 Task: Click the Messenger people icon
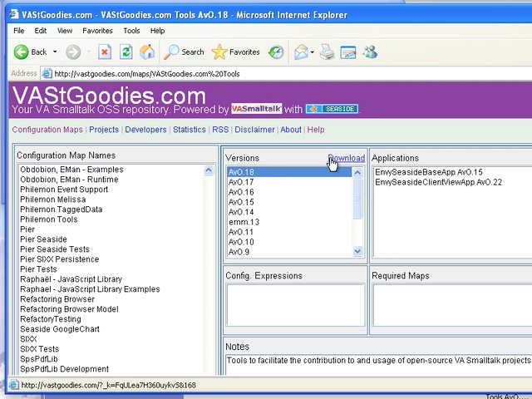point(369,52)
